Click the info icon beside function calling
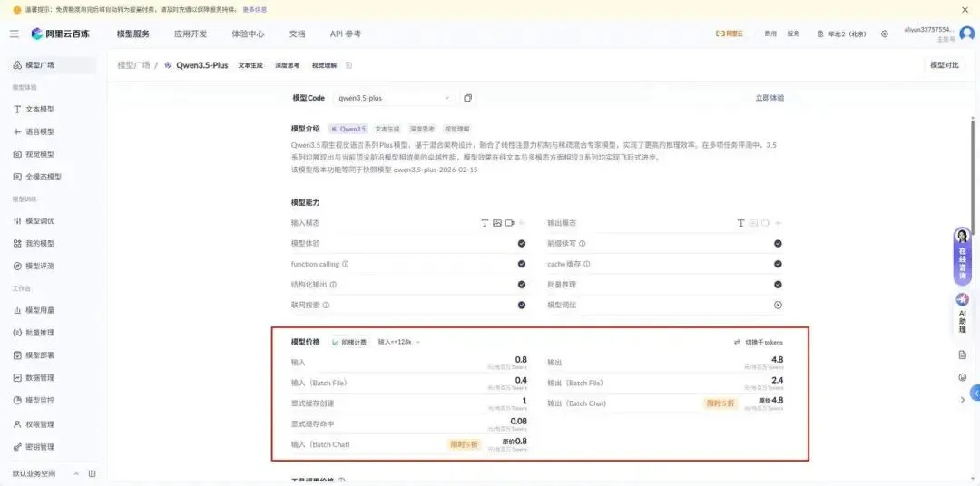This screenshot has height=486, width=980. [346, 264]
